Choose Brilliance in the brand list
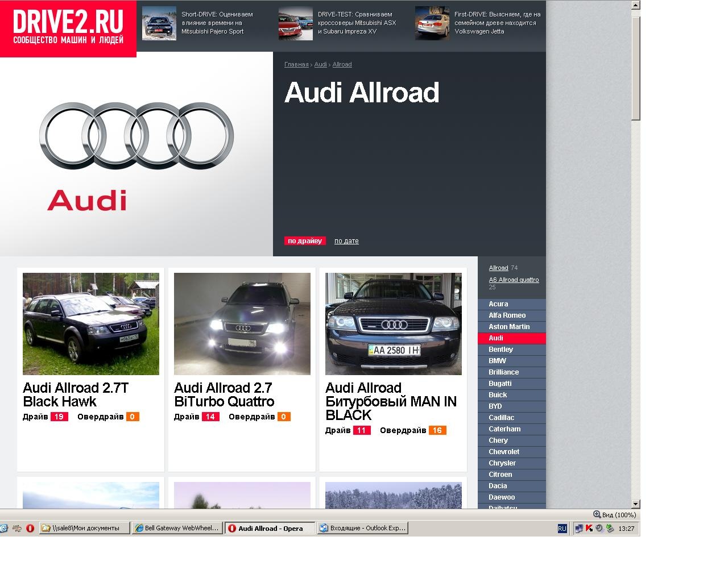The height and width of the screenshot is (582, 728). coord(512,372)
